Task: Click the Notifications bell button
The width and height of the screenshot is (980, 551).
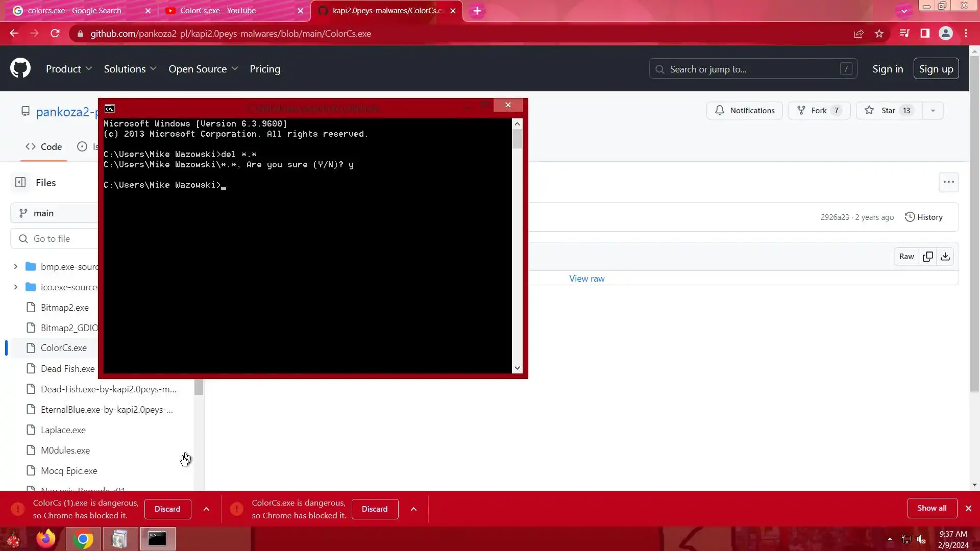Action: point(744,111)
